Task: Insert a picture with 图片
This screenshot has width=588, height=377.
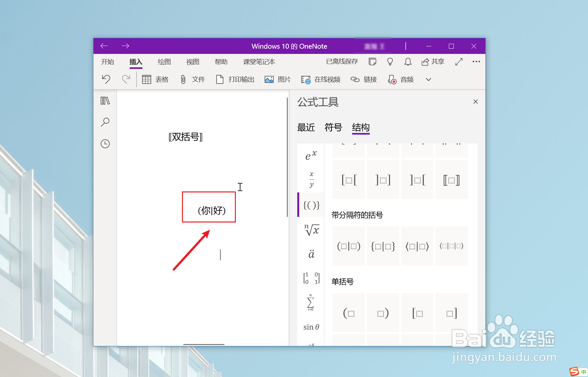Action: click(x=277, y=79)
